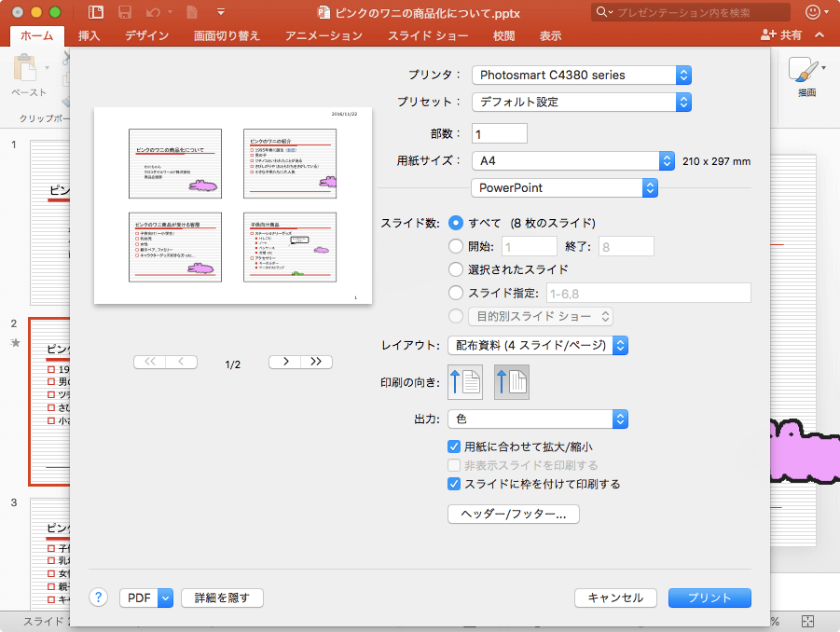Screen dimensions: 840x632
Task: Switch to the 校閲 tab
Action: tap(503, 35)
